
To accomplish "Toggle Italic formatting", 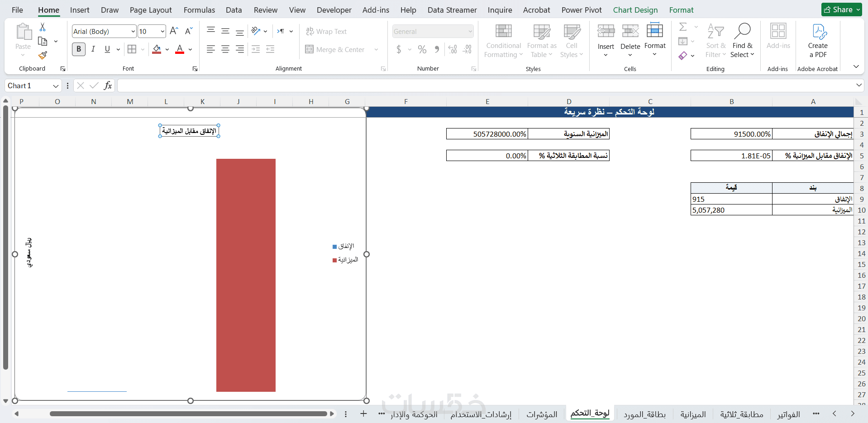I will (x=93, y=49).
